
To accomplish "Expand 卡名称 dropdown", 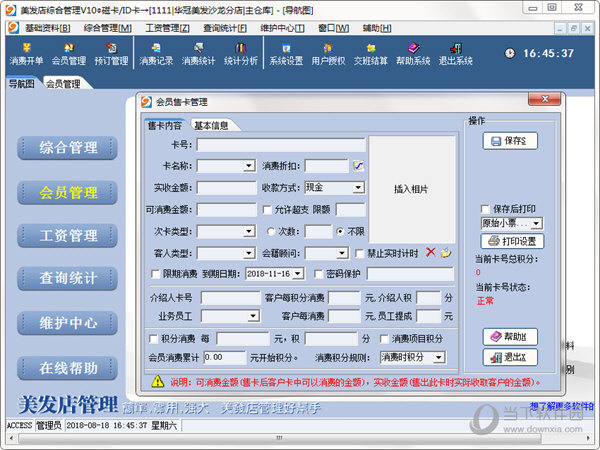I will pos(249,166).
